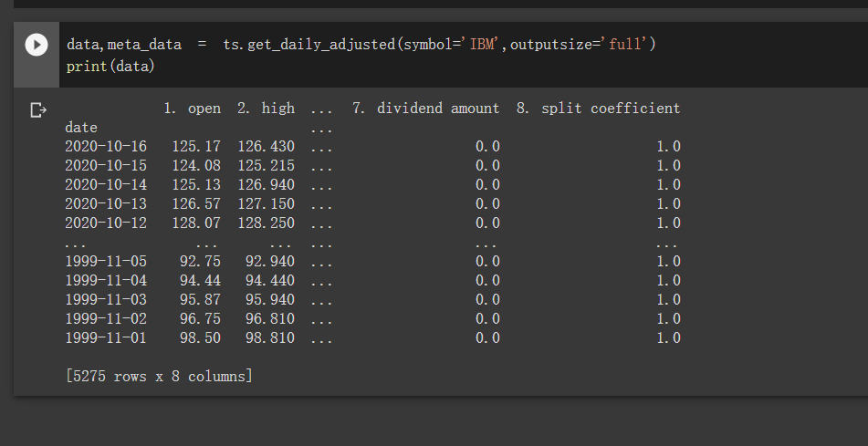Viewport: 868px width, 446px height.
Task: Click the '[5275 rows x 8 columns]' summary
Action: (x=159, y=377)
